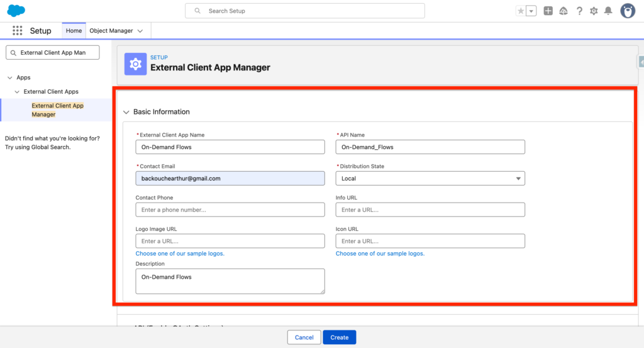Collapse the External Client Apps node
The image size is (644, 348).
(x=18, y=92)
